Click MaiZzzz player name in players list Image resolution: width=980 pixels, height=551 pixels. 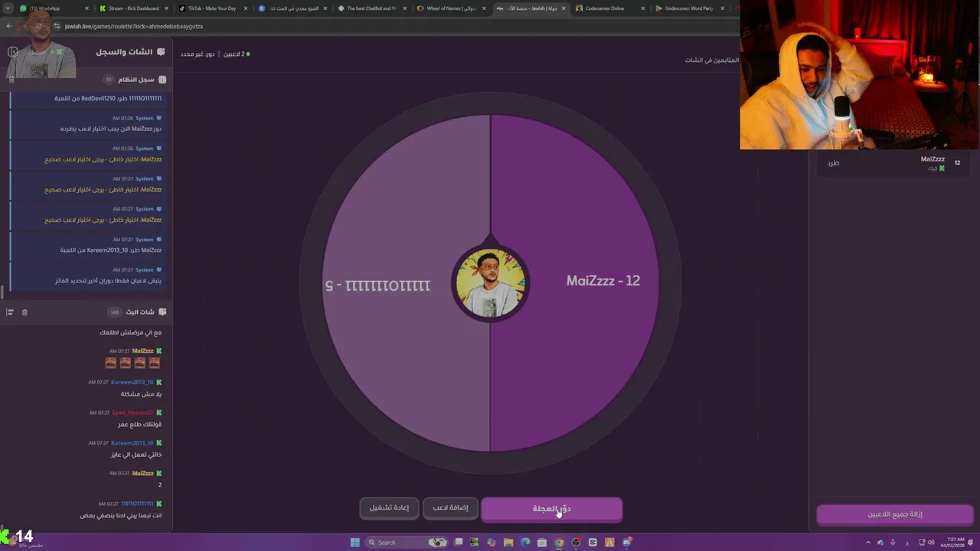(x=933, y=159)
